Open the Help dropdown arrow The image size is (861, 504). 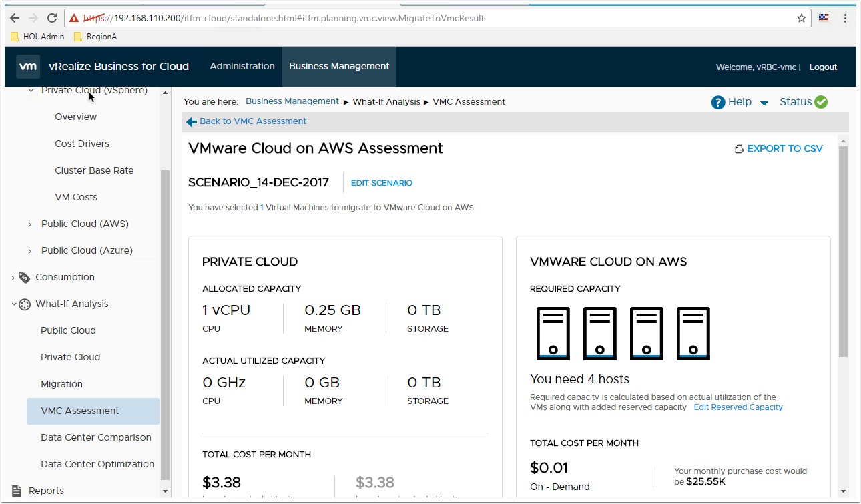(x=764, y=103)
